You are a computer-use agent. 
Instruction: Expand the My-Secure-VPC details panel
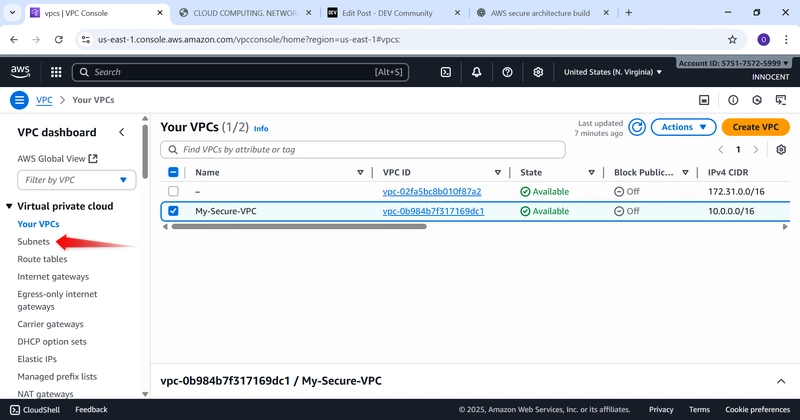pos(781,381)
